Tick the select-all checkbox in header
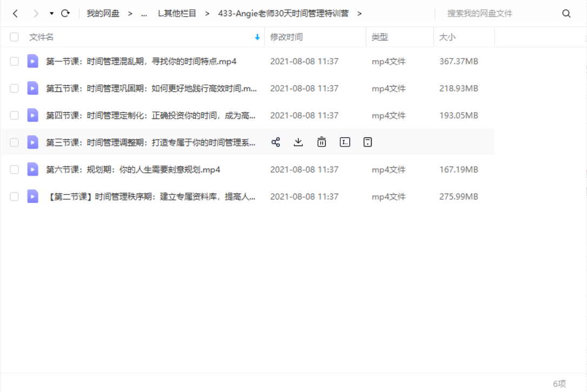The height and width of the screenshot is (392, 587). (x=14, y=37)
